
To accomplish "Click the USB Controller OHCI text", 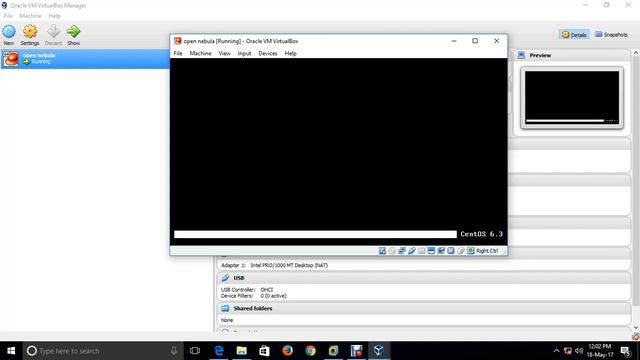I will point(247,290).
